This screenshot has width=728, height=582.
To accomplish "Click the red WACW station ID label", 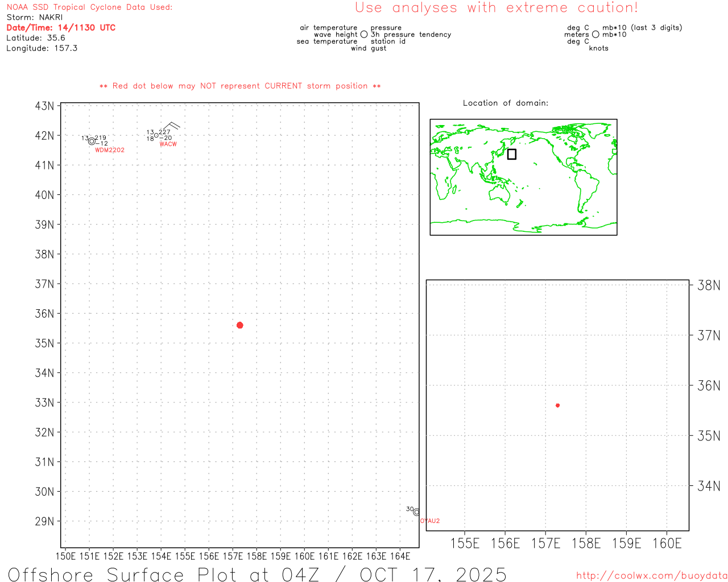I will [168, 144].
